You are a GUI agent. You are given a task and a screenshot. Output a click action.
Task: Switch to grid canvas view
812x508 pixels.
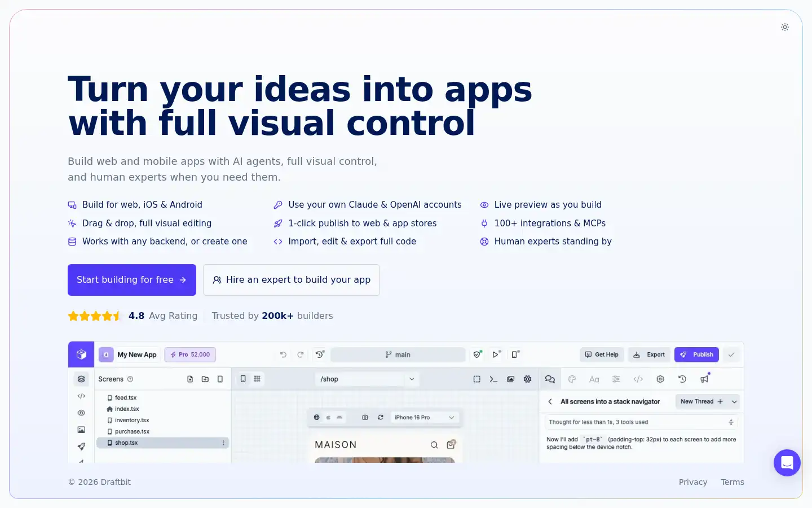pyautogui.click(x=257, y=379)
